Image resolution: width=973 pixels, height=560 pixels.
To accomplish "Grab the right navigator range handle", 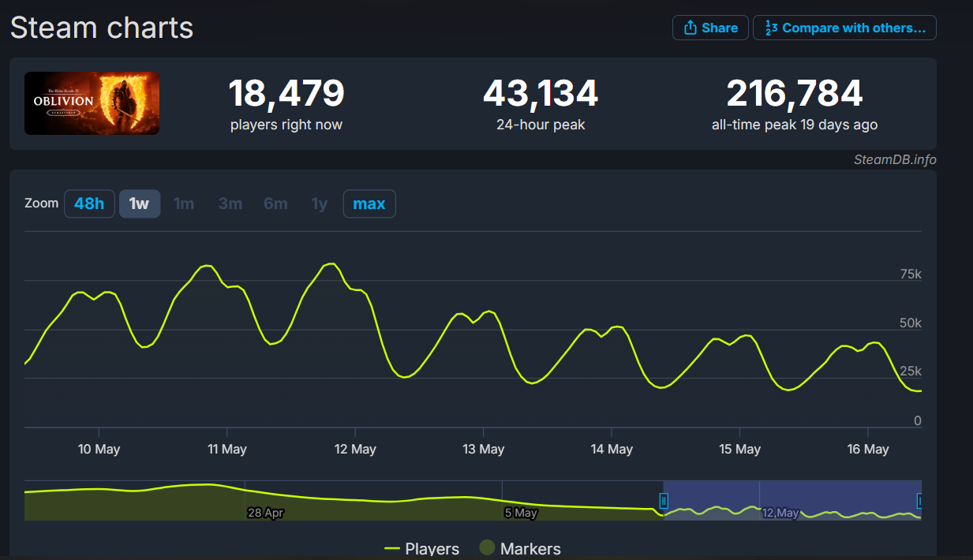I will (x=920, y=501).
